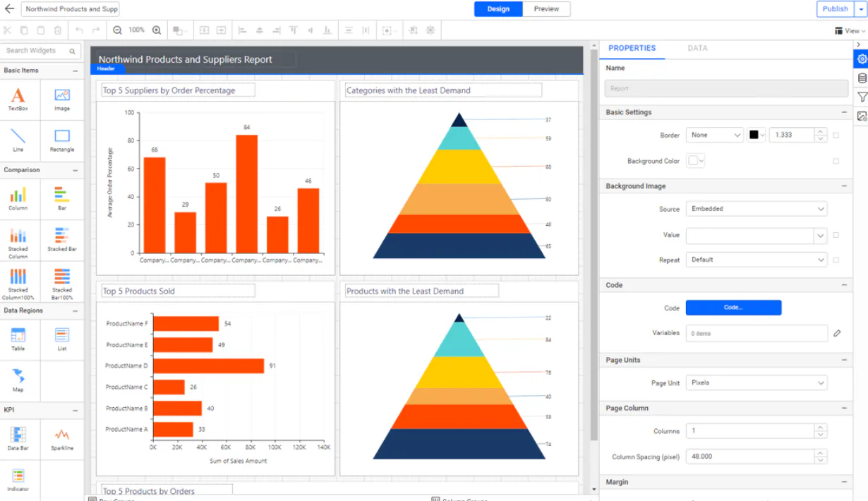
Task: Switch to the DATA tab
Action: tap(697, 48)
